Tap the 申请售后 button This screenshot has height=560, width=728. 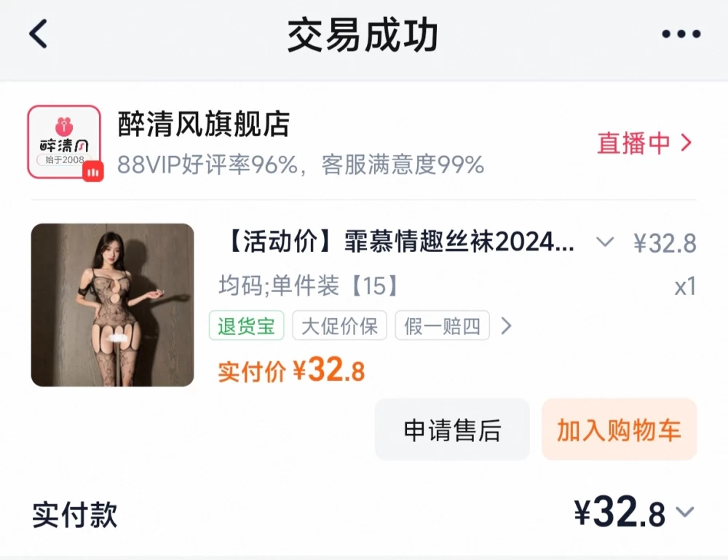click(452, 430)
